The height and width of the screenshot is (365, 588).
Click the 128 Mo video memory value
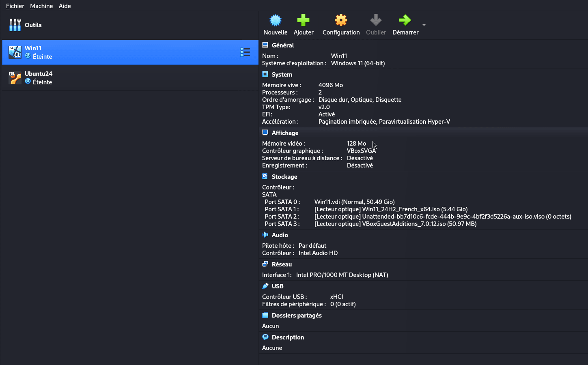click(x=356, y=144)
